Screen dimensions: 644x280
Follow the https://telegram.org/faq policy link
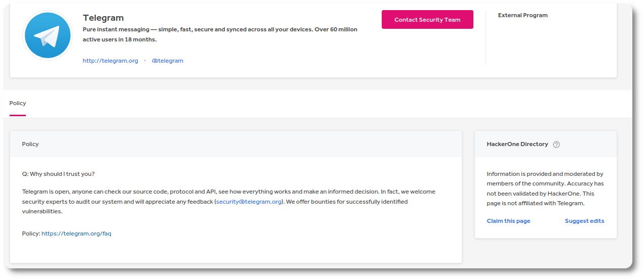tap(76, 234)
